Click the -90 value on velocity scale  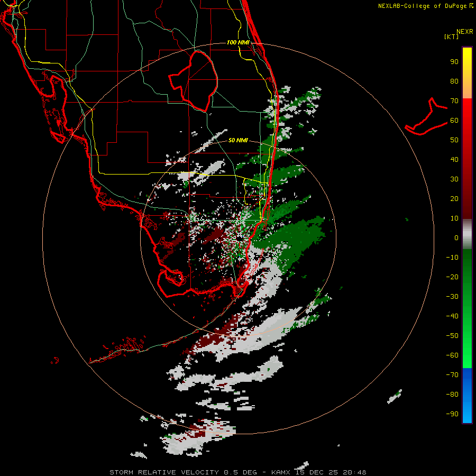pyautogui.click(x=452, y=414)
